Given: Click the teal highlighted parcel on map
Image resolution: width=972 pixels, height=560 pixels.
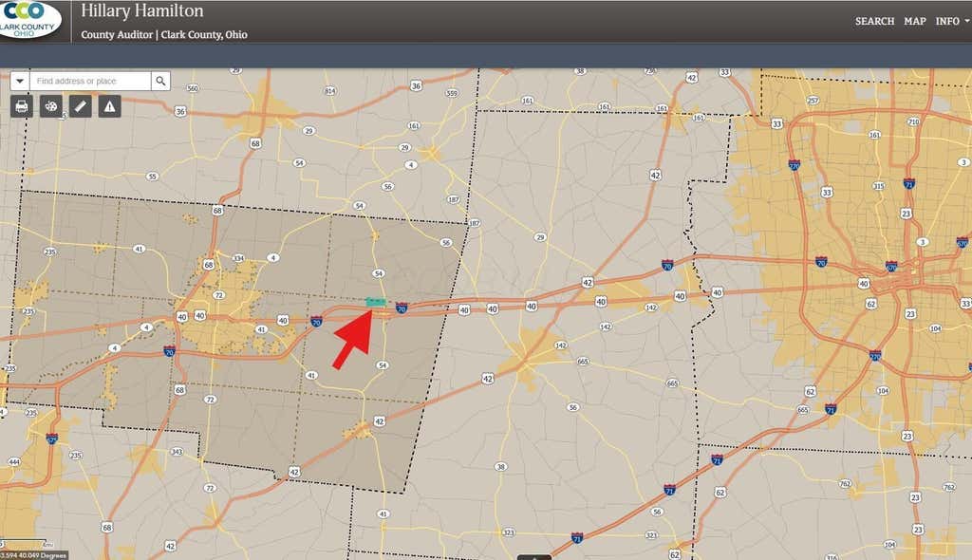Looking at the screenshot, I should tap(376, 302).
